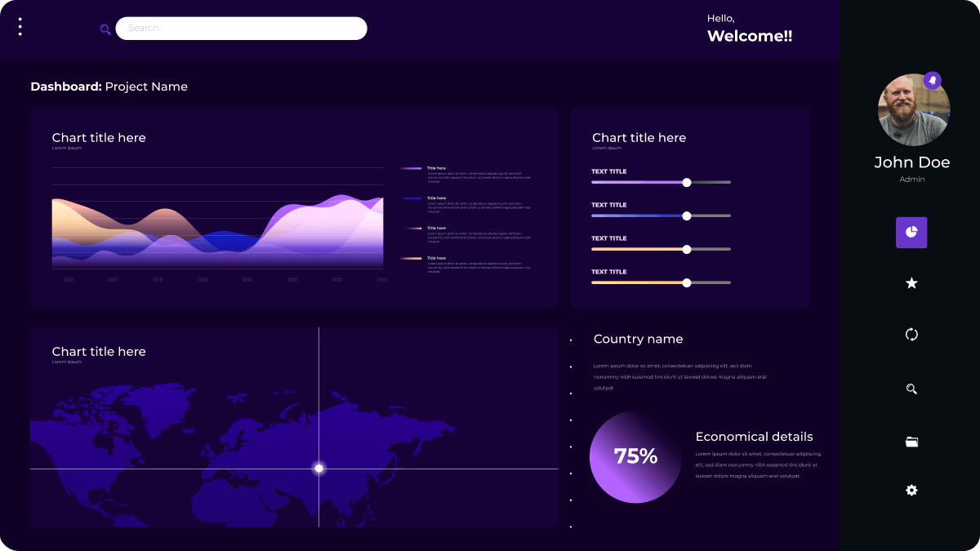980x551 pixels.
Task: Open settings with the gear icon
Action: point(911,491)
